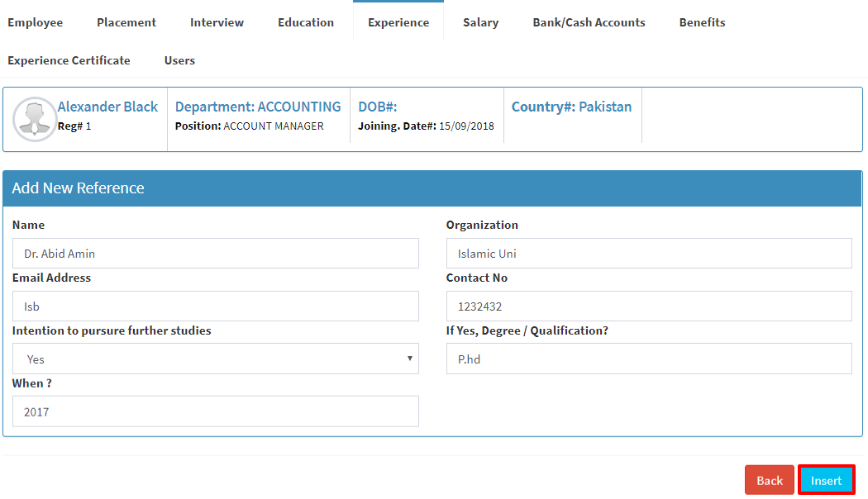Image resolution: width=868 pixels, height=499 pixels.
Task: Click into the When ? field
Action: pyautogui.click(x=215, y=411)
